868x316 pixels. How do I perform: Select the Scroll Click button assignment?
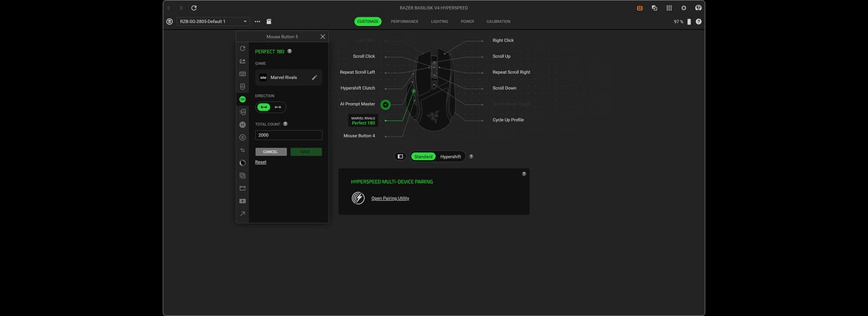pos(364,56)
